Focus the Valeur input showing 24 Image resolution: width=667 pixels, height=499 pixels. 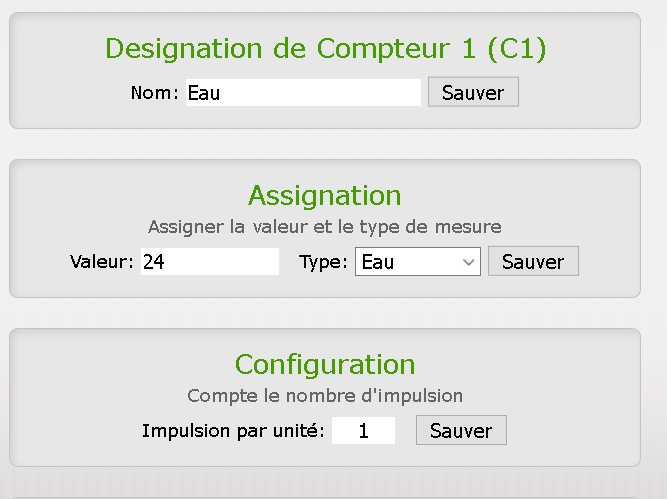[210, 262]
